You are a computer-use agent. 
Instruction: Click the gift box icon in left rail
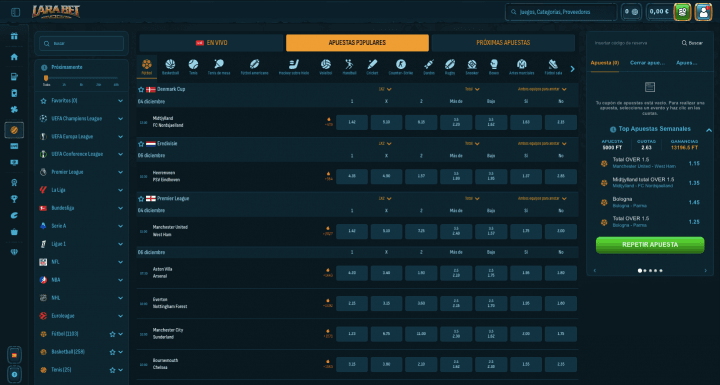click(x=14, y=36)
